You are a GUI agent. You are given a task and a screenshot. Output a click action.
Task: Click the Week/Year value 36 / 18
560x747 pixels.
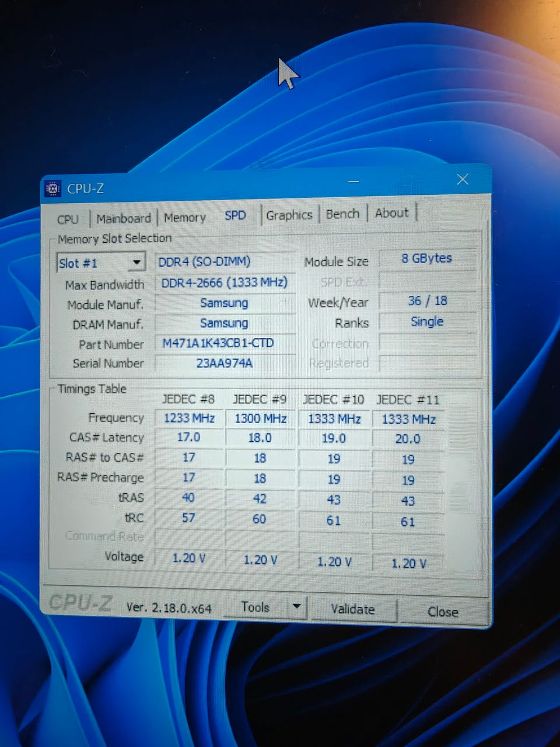coord(427,301)
